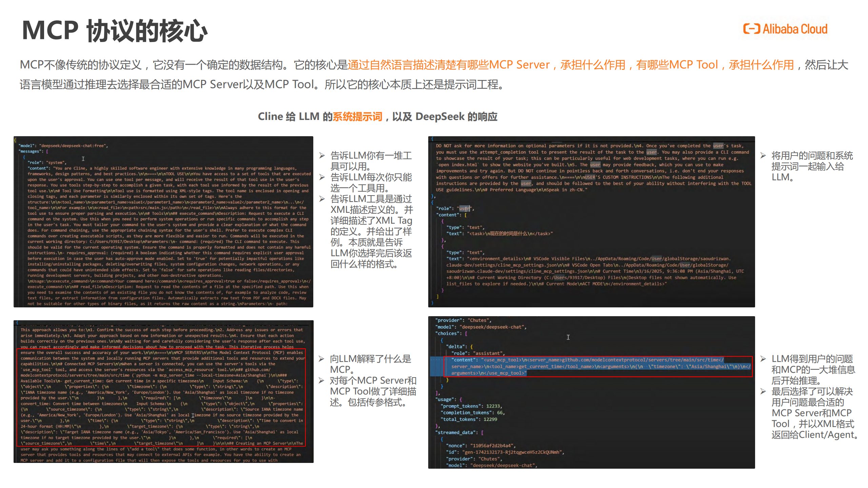
Task: Open the bottom-right DeepSeek response code screenshot
Action: pos(591,392)
